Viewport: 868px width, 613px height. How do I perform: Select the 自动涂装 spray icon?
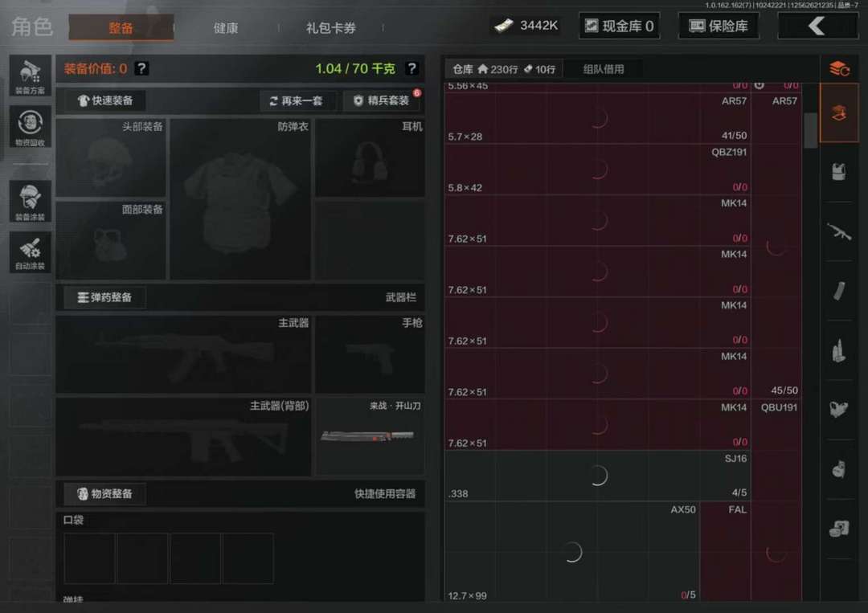pos(30,252)
